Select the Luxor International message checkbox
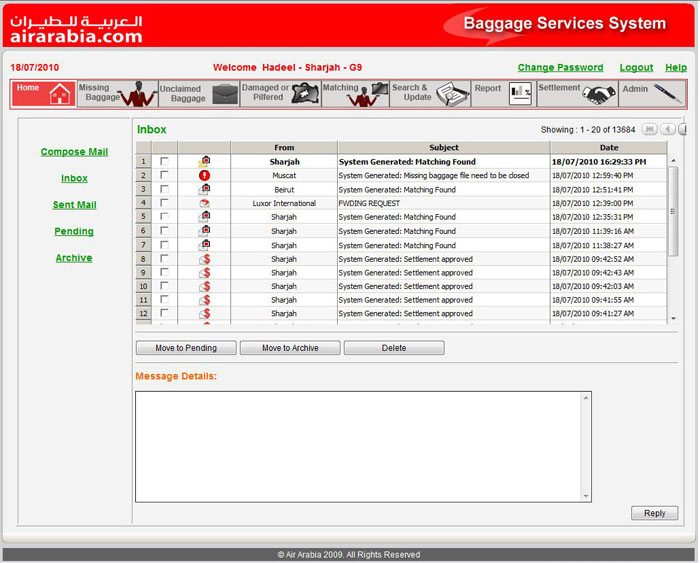The width and height of the screenshot is (700, 563). click(164, 203)
